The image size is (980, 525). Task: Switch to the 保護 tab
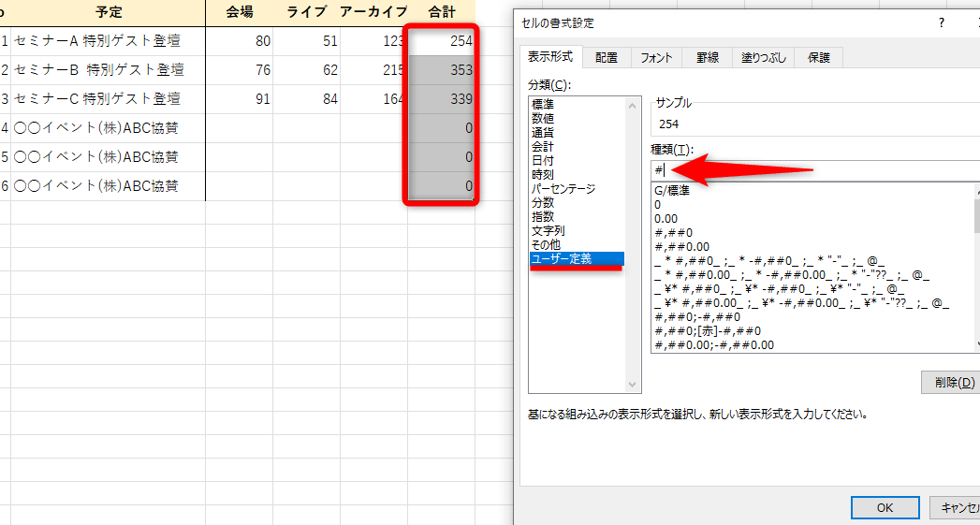coord(819,57)
